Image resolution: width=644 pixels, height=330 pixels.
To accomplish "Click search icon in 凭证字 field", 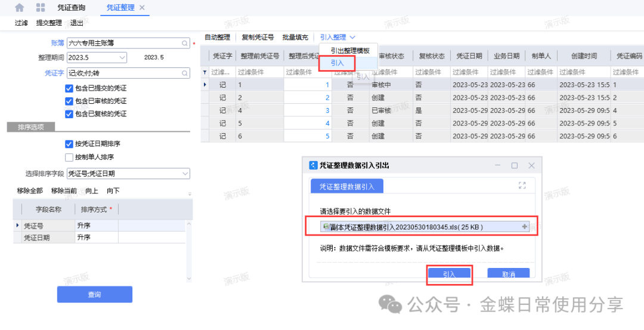I will click(x=185, y=73).
